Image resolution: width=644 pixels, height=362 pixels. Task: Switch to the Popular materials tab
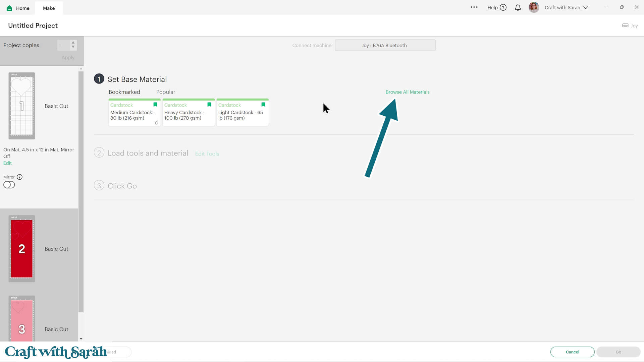(x=165, y=92)
